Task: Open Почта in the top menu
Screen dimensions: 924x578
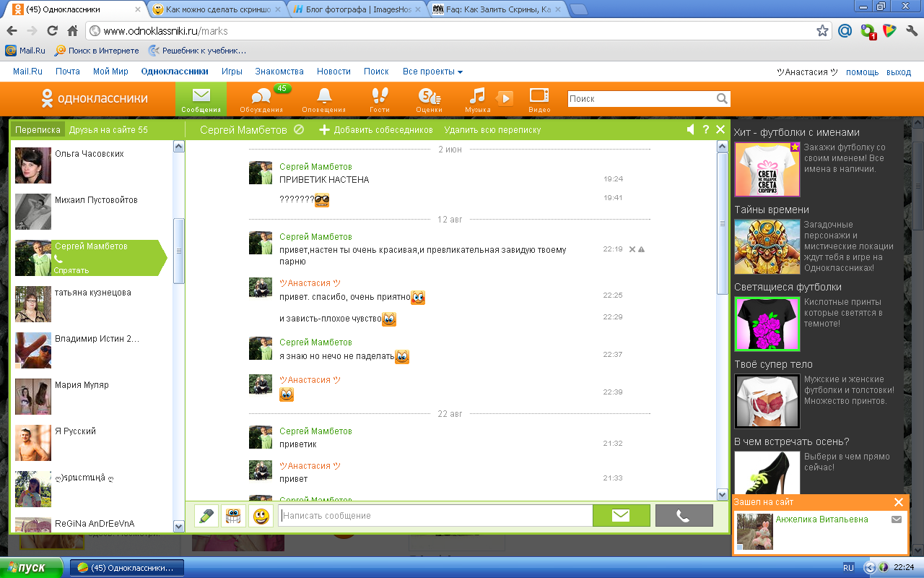Action: (x=68, y=72)
